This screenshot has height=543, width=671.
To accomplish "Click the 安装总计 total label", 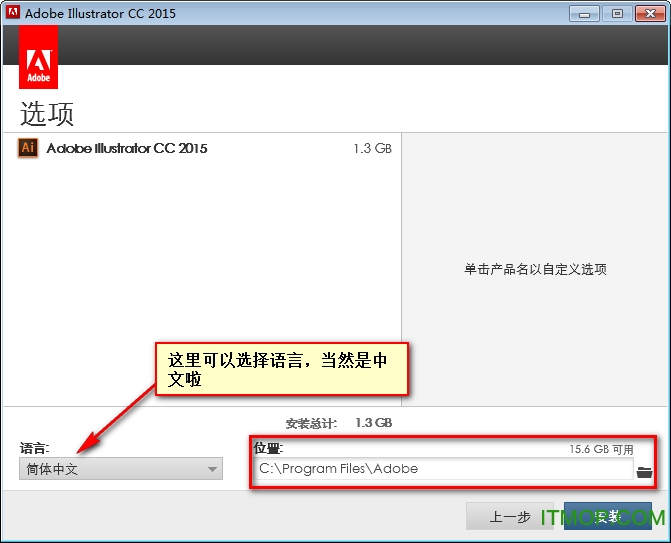I will point(312,424).
